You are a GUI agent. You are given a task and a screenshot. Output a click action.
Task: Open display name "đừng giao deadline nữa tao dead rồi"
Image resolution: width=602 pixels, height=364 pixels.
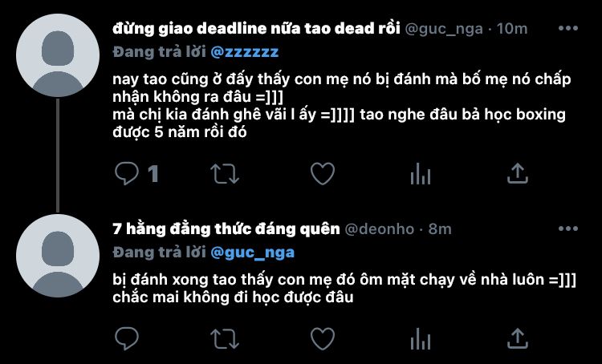257,28
